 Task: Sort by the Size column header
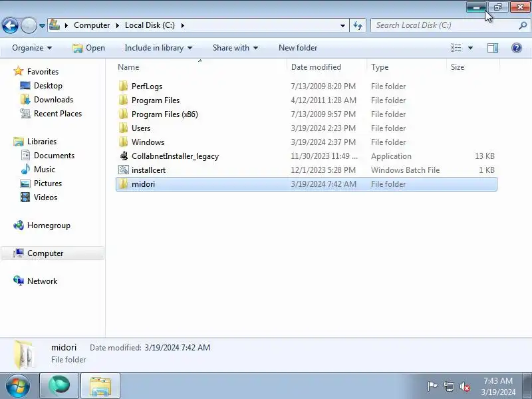click(473, 67)
